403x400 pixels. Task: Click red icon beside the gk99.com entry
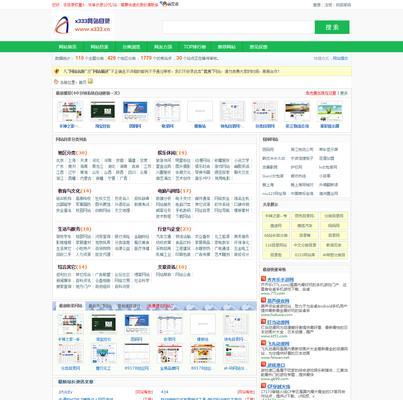click(263, 365)
